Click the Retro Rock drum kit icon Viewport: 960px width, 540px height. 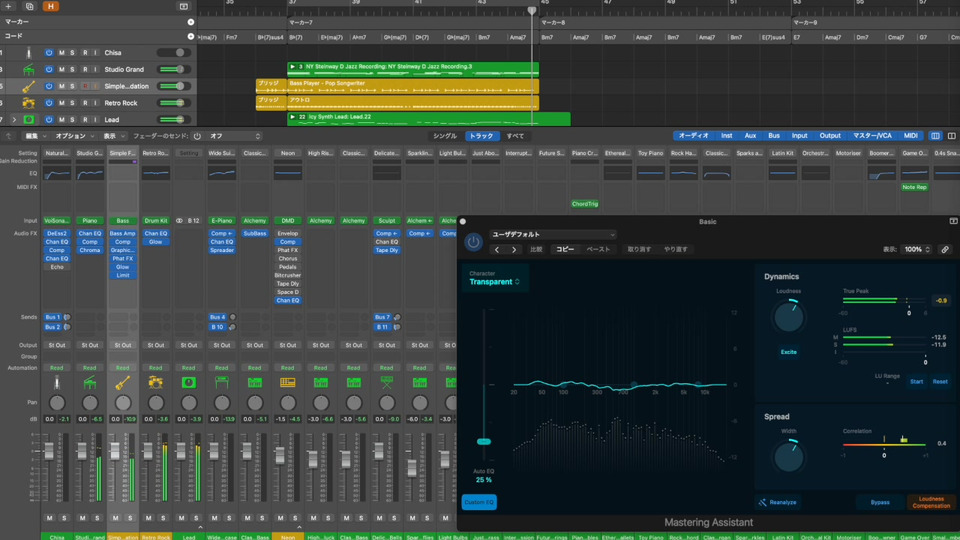(x=28, y=103)
